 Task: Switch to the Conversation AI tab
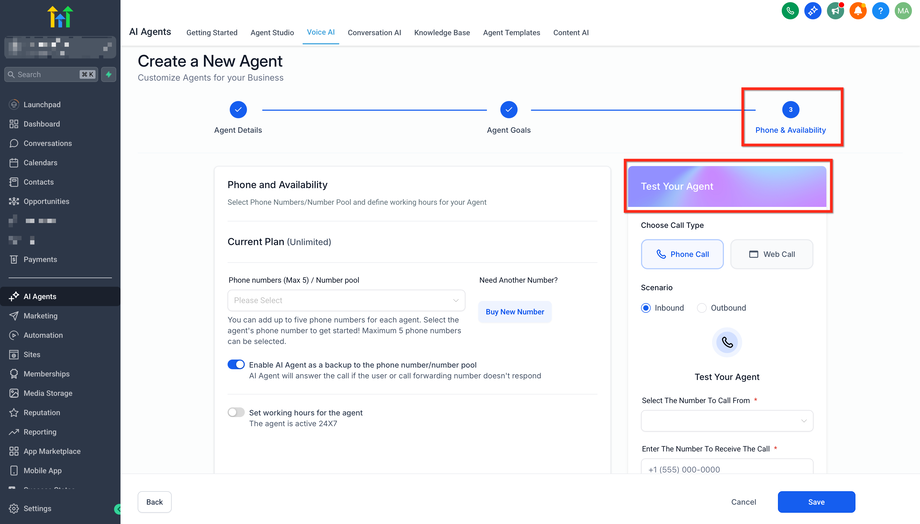click(374, 33)
